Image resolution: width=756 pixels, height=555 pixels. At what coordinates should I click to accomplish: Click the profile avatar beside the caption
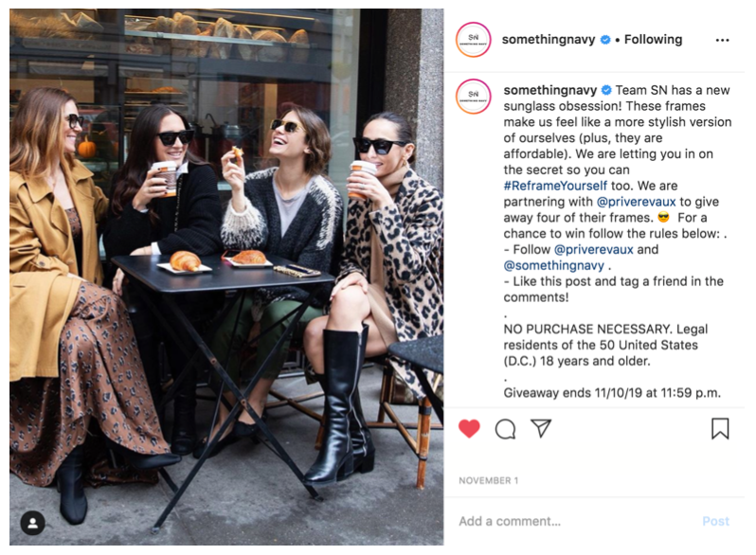(x=473, y=97)
